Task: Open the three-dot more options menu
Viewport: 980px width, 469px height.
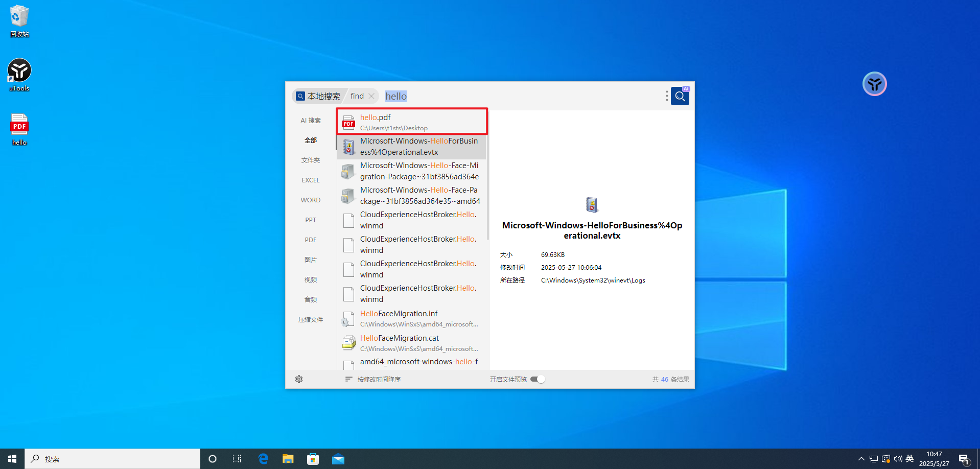Action: [x=666, y=96]
